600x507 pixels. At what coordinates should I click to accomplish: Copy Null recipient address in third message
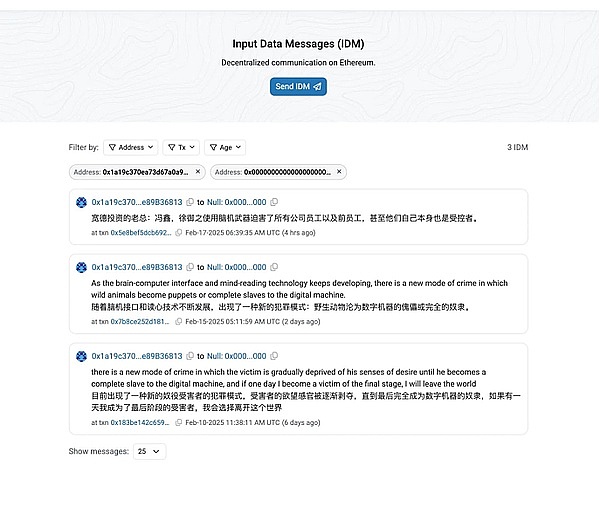274,356
